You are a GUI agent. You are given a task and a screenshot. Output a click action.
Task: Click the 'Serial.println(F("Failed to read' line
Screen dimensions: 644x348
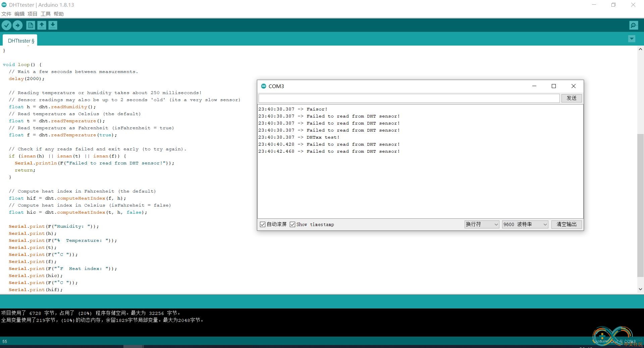point(95,163)
